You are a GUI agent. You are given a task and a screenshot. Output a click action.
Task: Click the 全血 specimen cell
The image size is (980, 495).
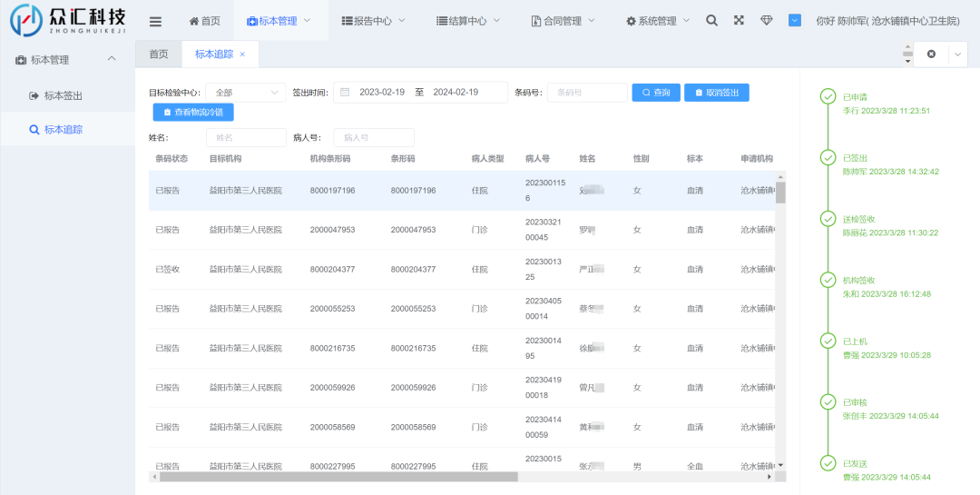(694, 466)
